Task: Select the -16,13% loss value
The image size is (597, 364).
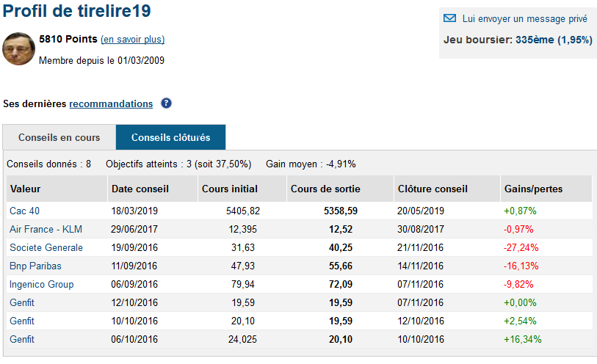Action: click(521, 266)
